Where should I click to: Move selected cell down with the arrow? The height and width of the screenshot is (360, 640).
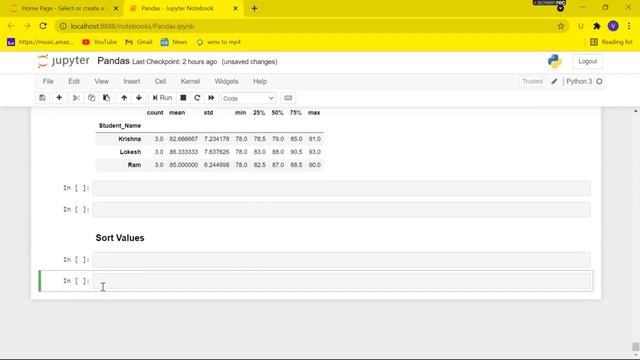pos(139,98)
